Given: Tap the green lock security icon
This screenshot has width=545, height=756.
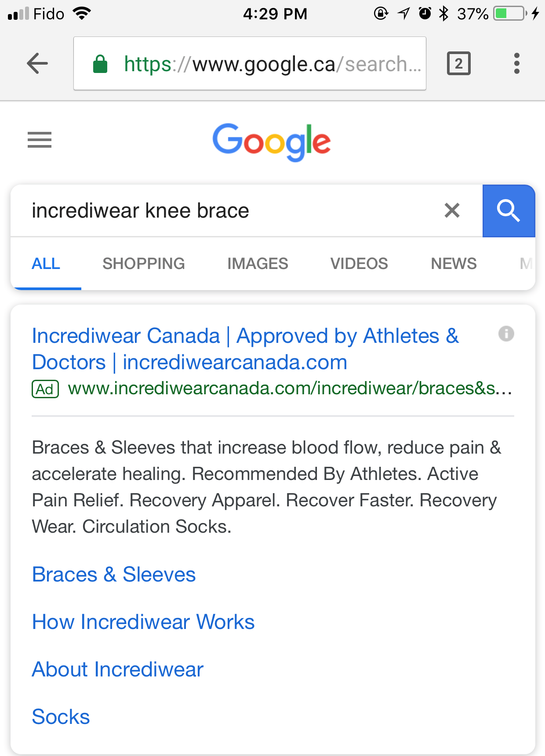Looking at the screenshot, I should pos(100,64).
